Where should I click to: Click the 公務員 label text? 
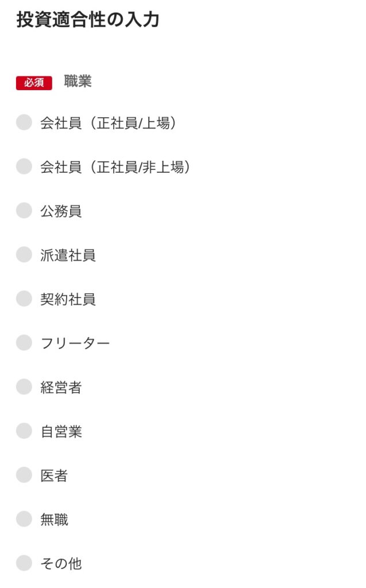[61, 211]
